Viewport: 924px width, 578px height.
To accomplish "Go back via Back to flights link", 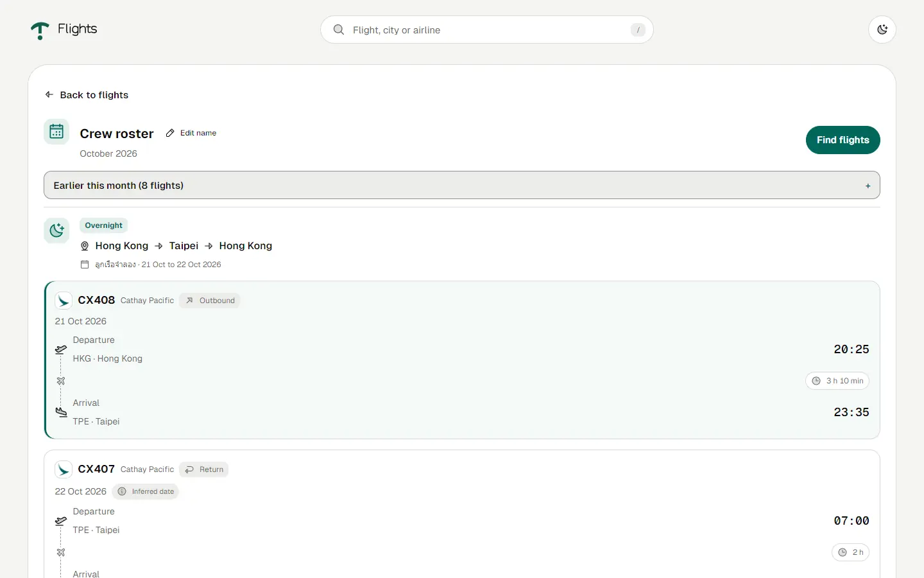I will 86,95.
